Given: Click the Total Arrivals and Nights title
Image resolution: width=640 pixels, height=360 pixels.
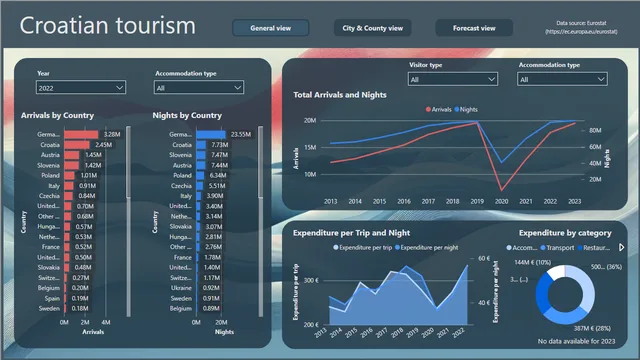Looking at the screenshot, I should point(340,95).
